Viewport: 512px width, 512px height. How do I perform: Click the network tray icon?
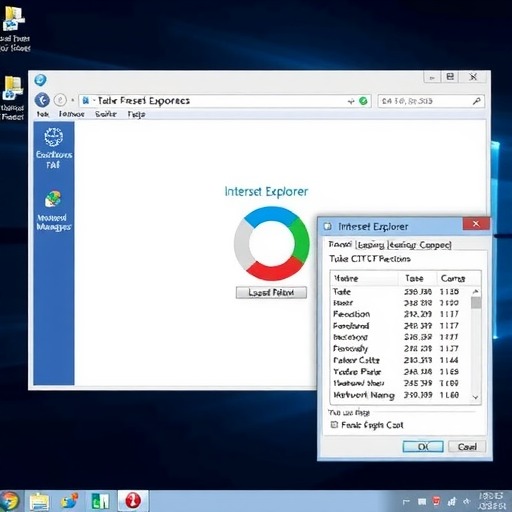tap(452, 501)
